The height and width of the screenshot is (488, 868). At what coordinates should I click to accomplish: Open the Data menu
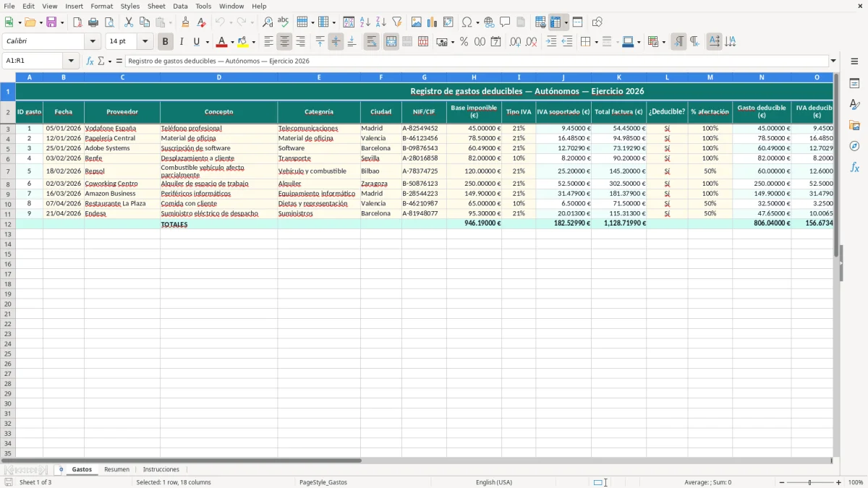tap(180, 6)
